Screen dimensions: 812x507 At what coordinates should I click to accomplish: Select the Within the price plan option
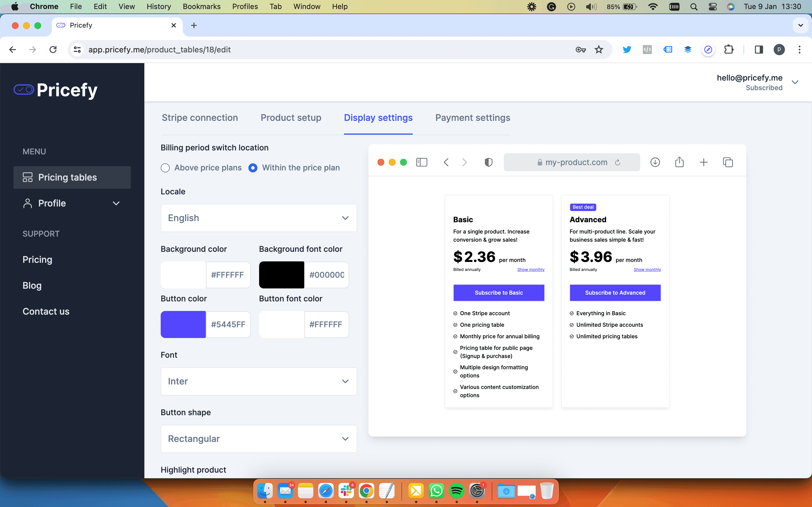[x=253, y=168]
